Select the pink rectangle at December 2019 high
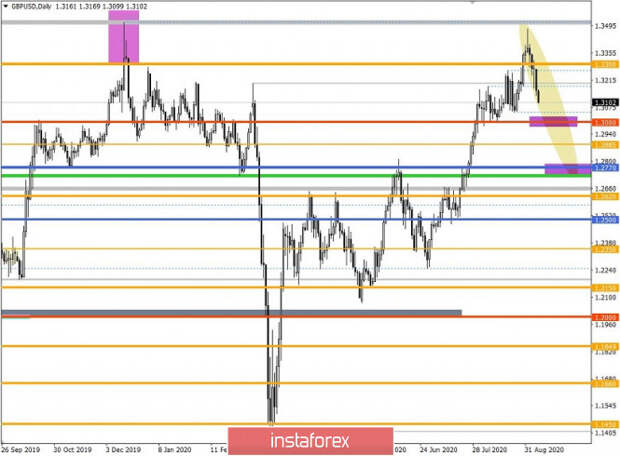The width and height of the screenshot is (620, 456). click(124, 43)
